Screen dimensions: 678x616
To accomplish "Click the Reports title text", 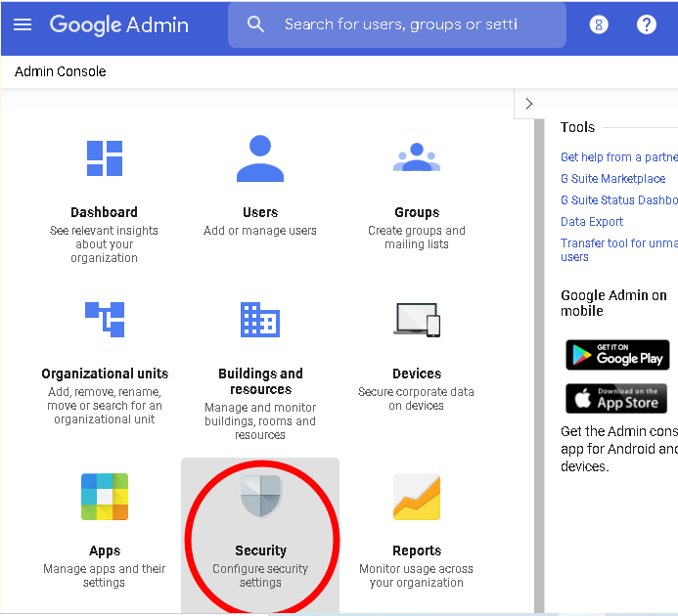I will (417, 550).
